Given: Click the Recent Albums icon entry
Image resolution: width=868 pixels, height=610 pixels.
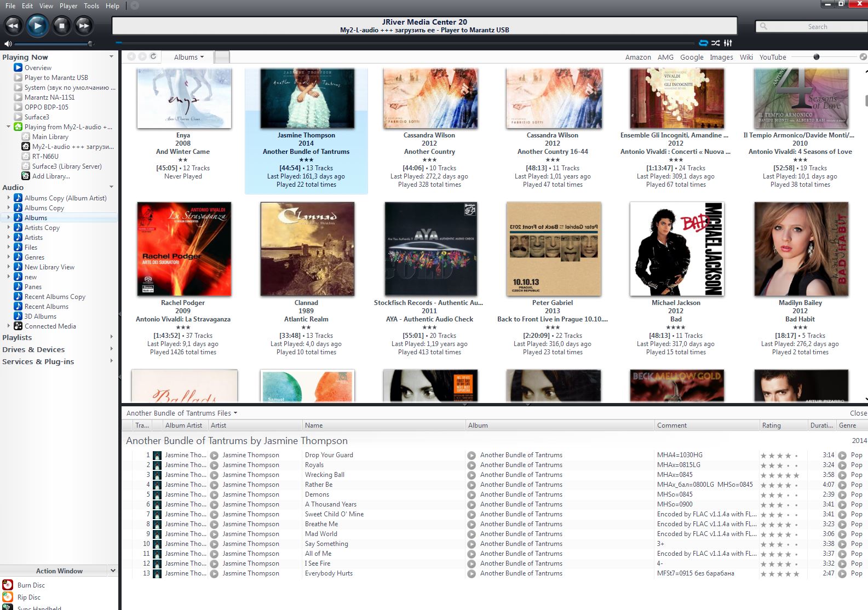Looking at the screenshot, I should [x=18, y=307].
